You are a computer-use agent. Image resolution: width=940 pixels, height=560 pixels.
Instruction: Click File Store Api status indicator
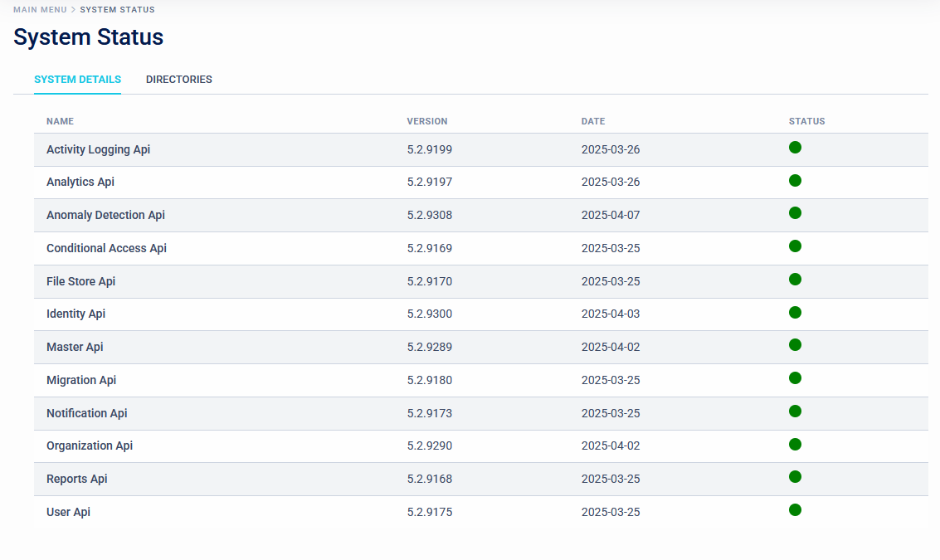pyautogui.click(x=795, y=280)
